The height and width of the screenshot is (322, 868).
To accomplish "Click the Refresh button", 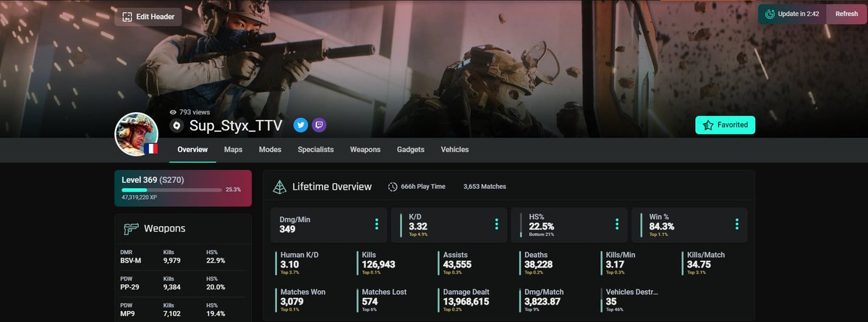I will click(x=846, y=14).
